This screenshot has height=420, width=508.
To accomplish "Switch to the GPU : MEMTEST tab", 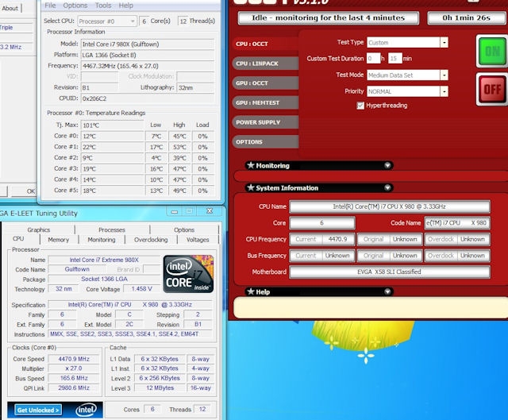I will (x=265, y=102).
